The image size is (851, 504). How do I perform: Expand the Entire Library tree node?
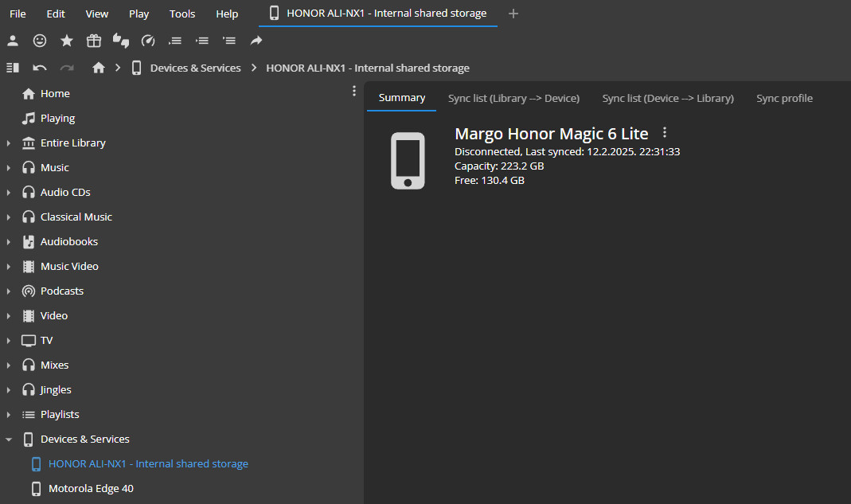9,143
